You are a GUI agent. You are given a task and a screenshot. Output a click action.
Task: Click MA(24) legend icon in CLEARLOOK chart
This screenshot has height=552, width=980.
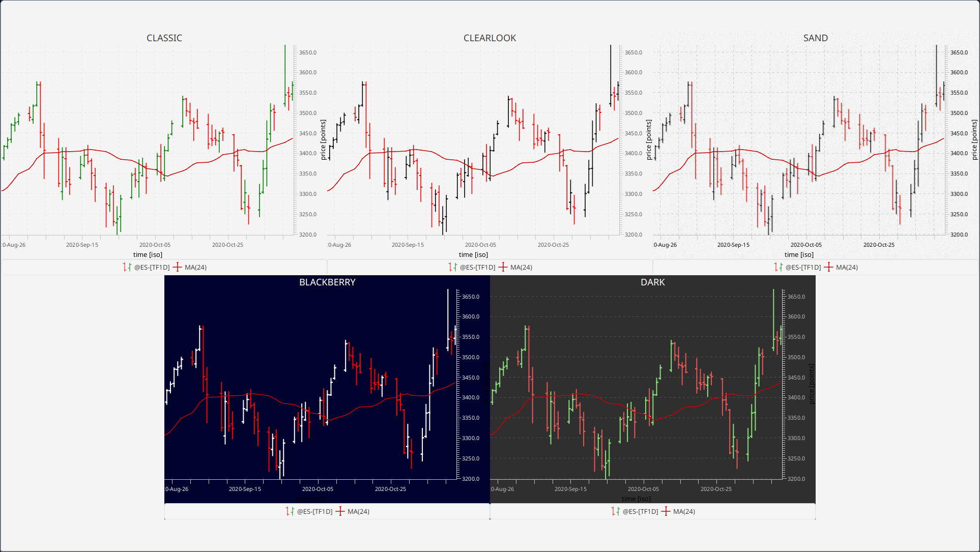(x=503, y=267)
